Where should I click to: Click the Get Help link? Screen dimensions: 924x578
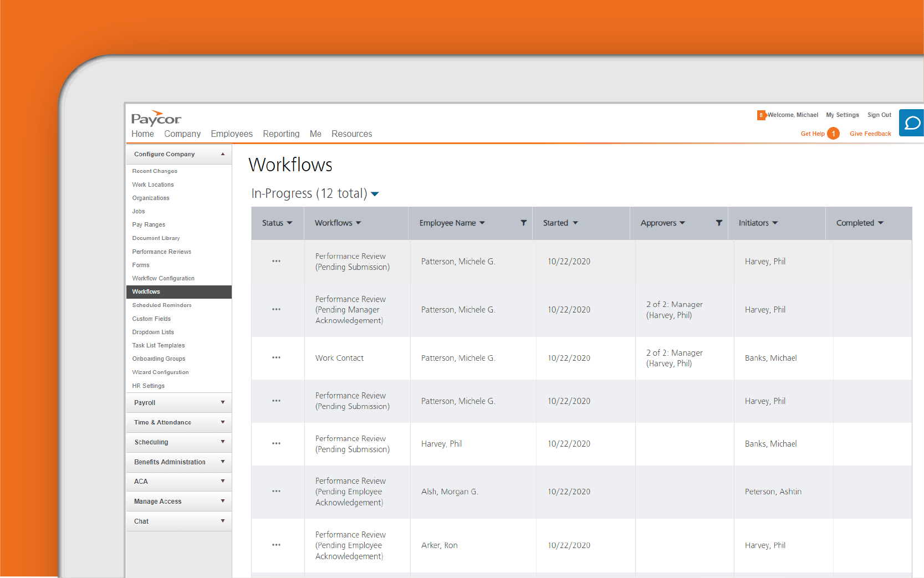813,134
